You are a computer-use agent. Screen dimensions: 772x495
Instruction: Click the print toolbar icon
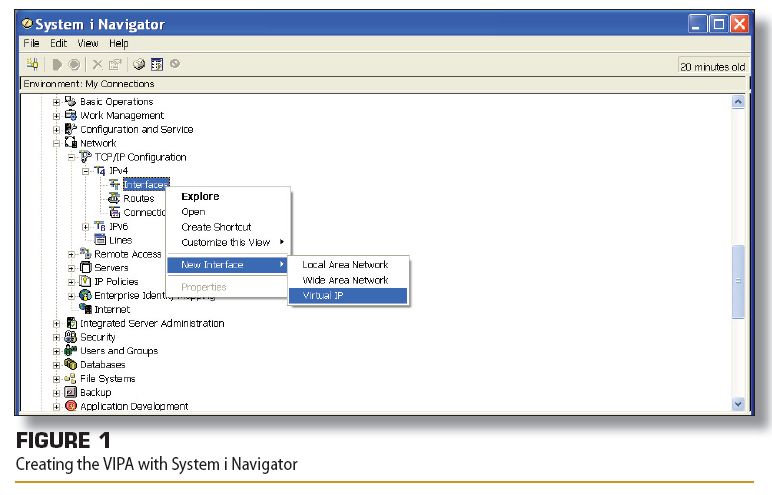click(139, 64)
